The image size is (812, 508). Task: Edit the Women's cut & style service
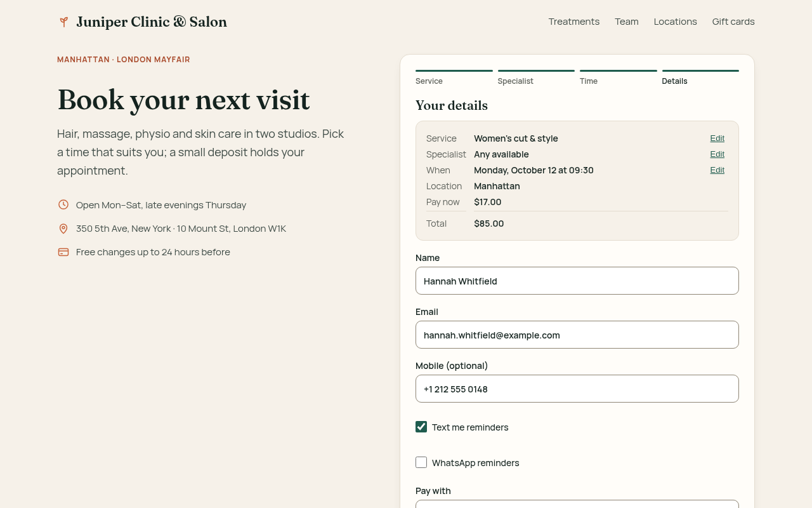pos(717,138)
